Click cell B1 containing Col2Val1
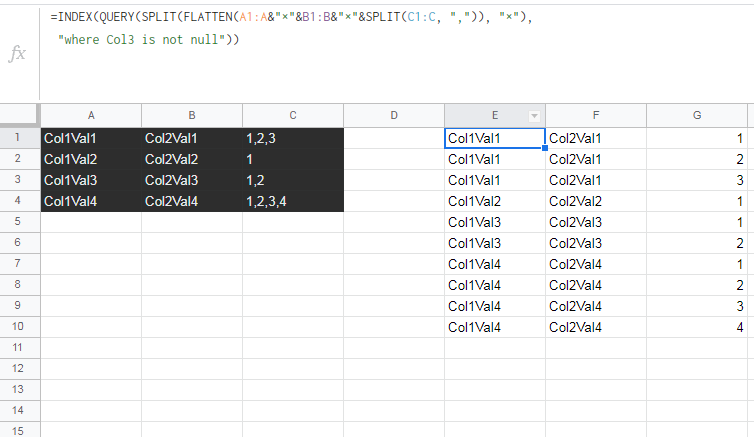 point(192,138)
